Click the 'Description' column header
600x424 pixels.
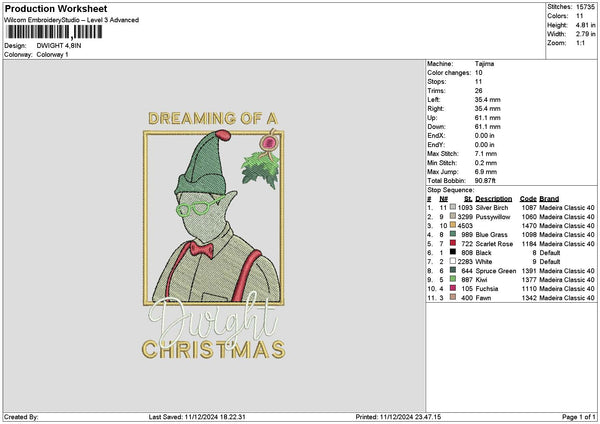(x=494, y=199)
